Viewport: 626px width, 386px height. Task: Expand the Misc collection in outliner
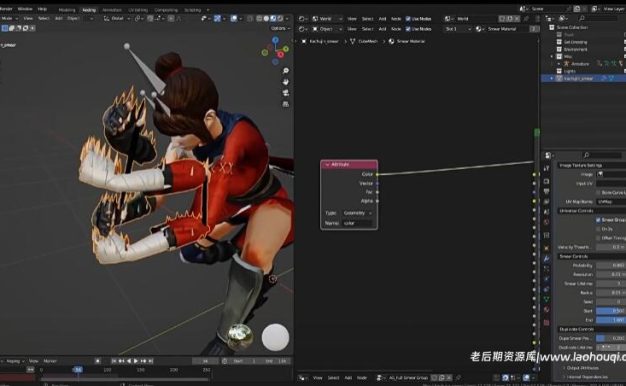[x=553, y=57]
